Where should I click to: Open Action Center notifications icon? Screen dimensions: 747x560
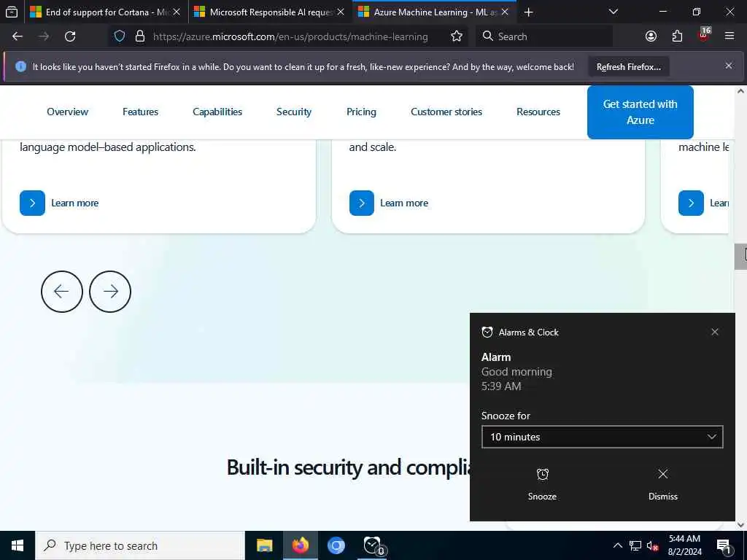click(x=724, y=545)
